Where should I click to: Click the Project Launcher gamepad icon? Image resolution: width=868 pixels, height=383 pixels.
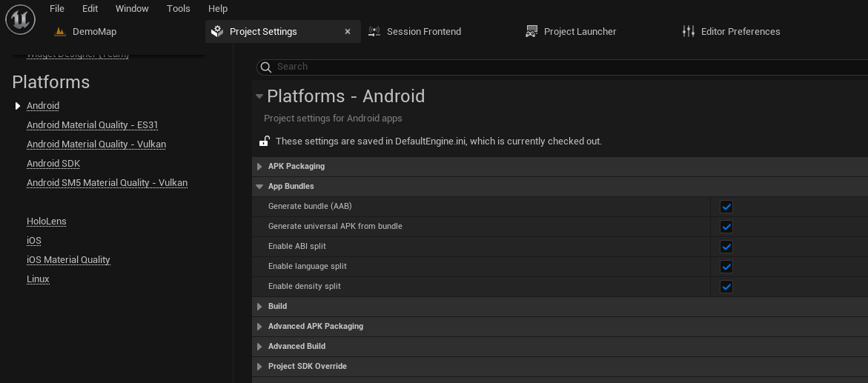(x=531, y=32)
